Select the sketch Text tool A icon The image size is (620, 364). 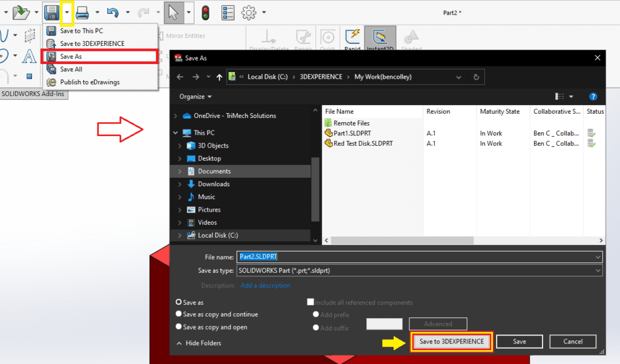tap(29, 56)
